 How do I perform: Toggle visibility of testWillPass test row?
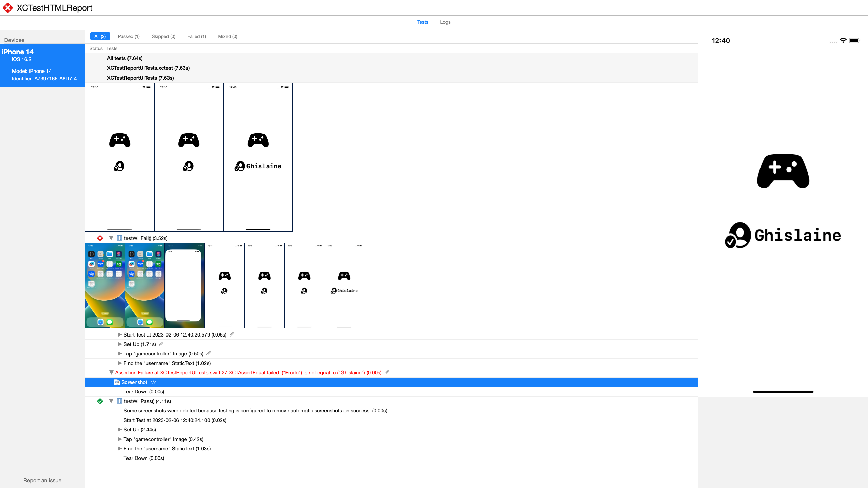(x=111, y=401)
